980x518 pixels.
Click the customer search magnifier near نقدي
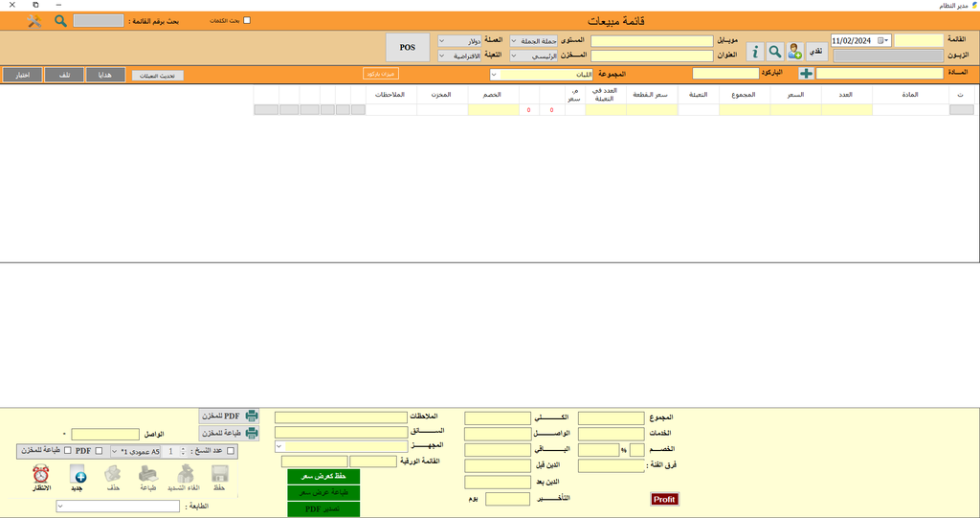(775, 50)
